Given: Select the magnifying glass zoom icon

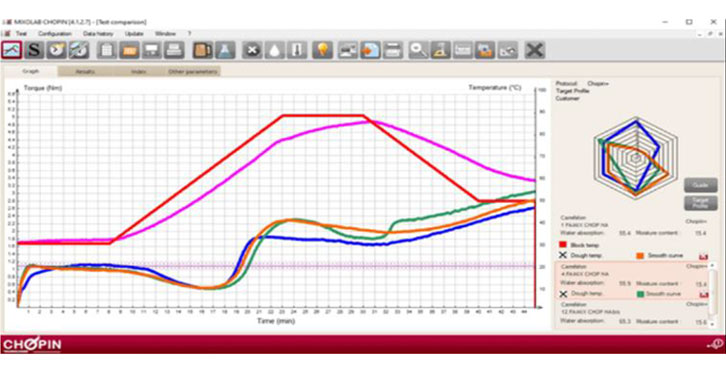Looking at the screenshot, I should coord(419,50).
